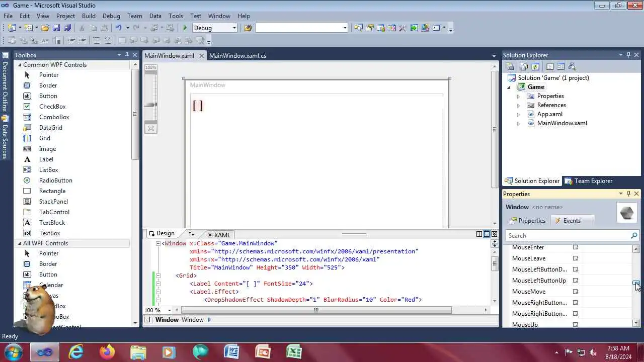
Task: Pin the Toolbox panel
Action: 127,55
